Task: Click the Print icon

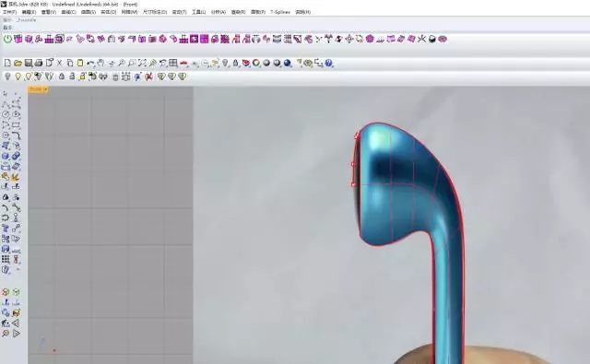Action: coord(39,64)
